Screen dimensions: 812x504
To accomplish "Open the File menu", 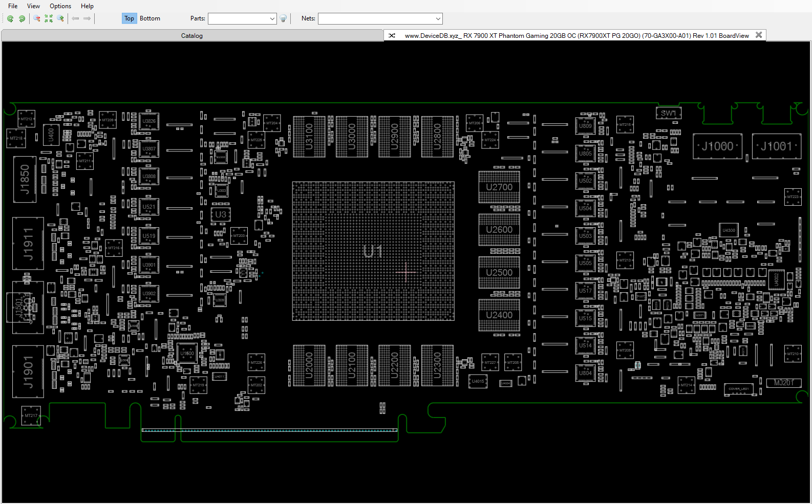I will click(13, 6).
